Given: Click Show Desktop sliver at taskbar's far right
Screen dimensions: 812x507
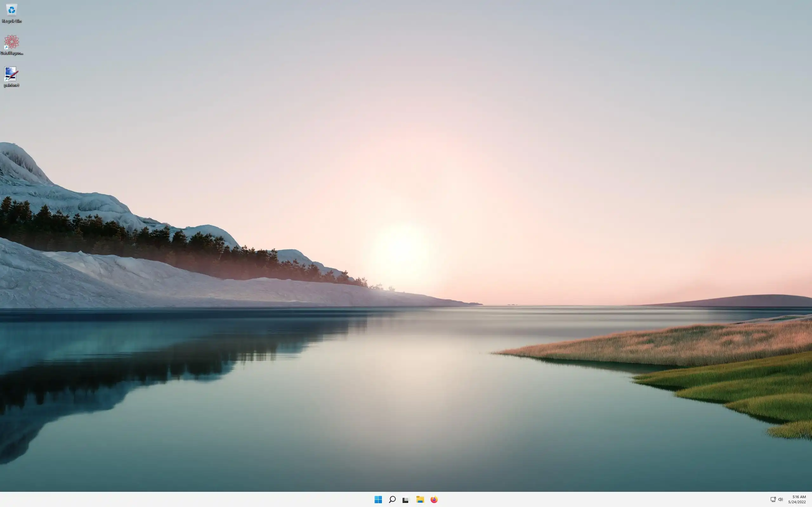Looking at the screenshot, I should click(811, 499).
